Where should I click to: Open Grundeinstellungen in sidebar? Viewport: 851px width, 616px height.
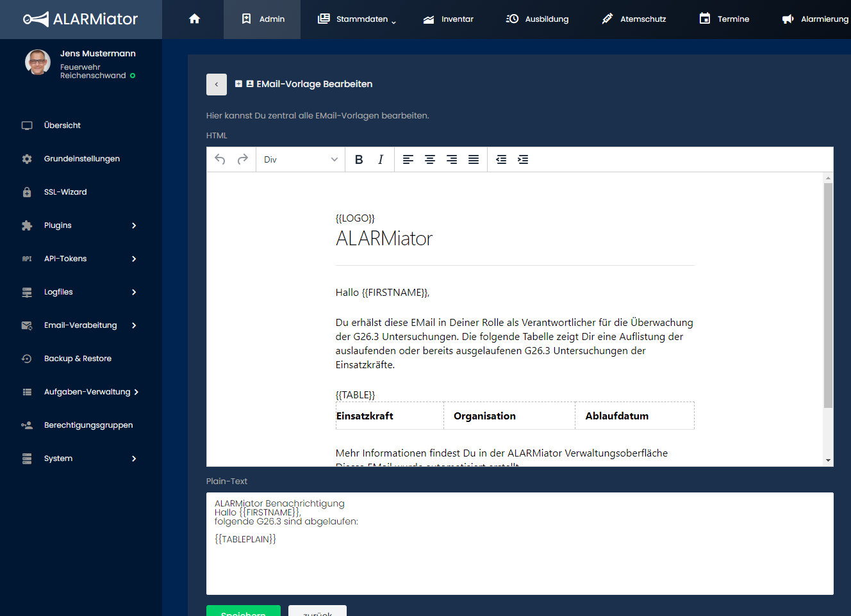click(x=82, y=159)
